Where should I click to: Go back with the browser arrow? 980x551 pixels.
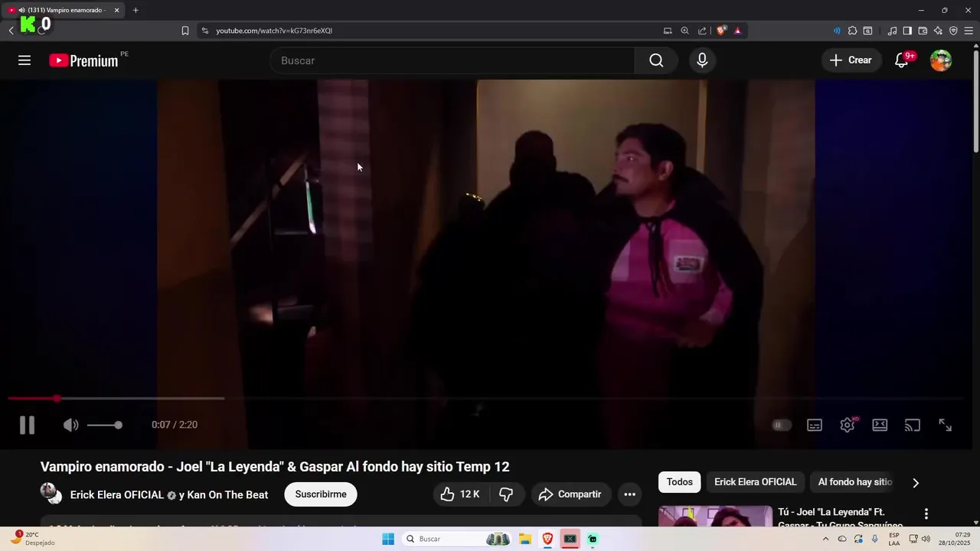coord(11,31)
